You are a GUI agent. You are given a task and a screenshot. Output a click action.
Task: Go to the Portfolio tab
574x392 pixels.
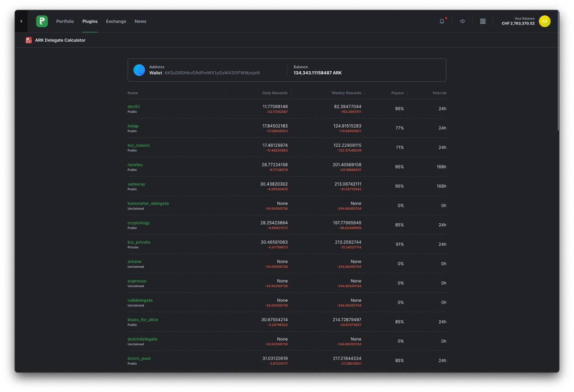click(65, 22)
